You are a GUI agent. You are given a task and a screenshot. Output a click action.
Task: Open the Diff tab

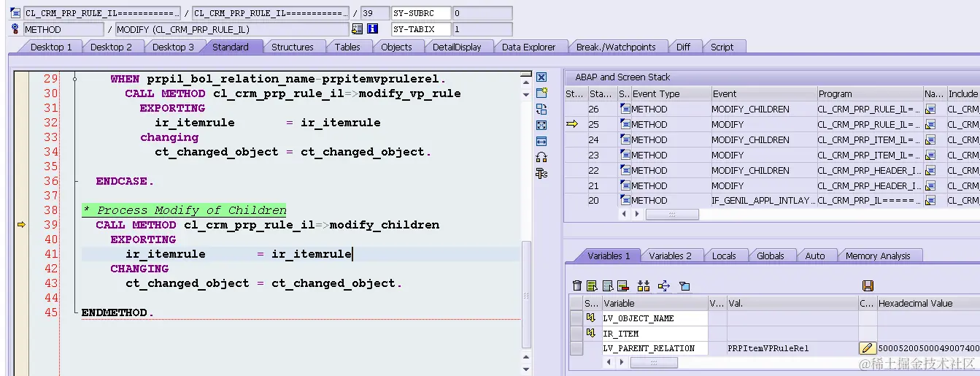[x=683, y=47]
